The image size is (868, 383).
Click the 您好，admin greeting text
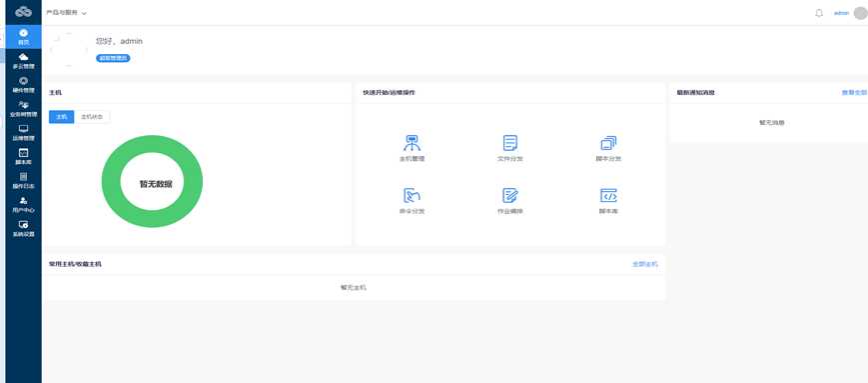[x=119, y=41]
